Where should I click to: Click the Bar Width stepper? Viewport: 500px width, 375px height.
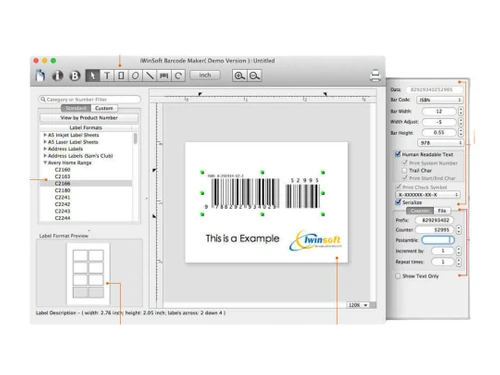coord(461,111)
